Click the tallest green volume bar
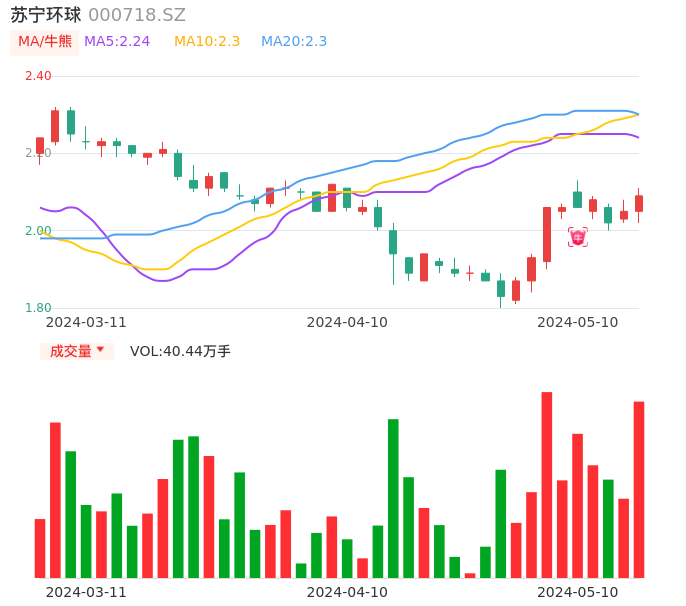 393,498
